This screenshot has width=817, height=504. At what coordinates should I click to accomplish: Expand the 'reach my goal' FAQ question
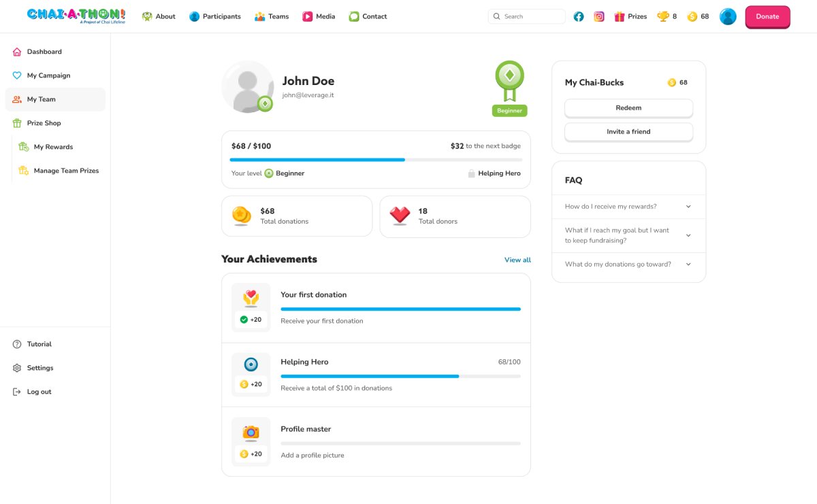[628, 235]
